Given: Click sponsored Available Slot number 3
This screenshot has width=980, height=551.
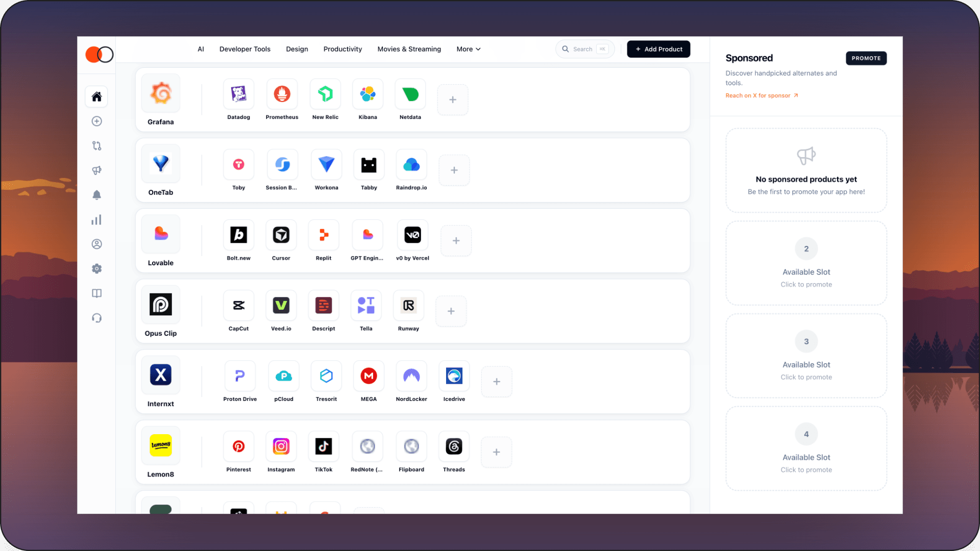Looking at the screenshot, I should click(806, 356).
